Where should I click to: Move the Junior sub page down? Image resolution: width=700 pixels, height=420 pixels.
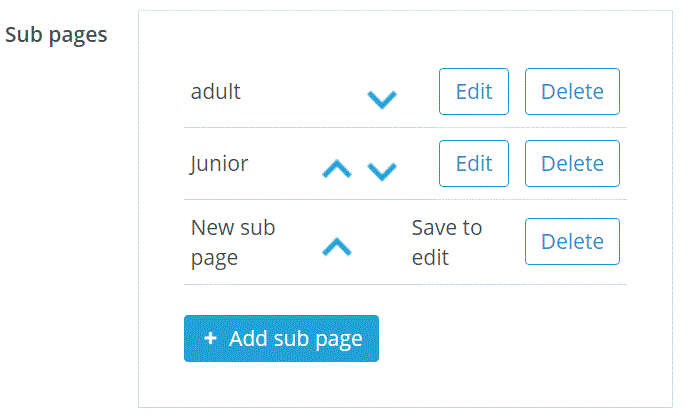[382, 171]
